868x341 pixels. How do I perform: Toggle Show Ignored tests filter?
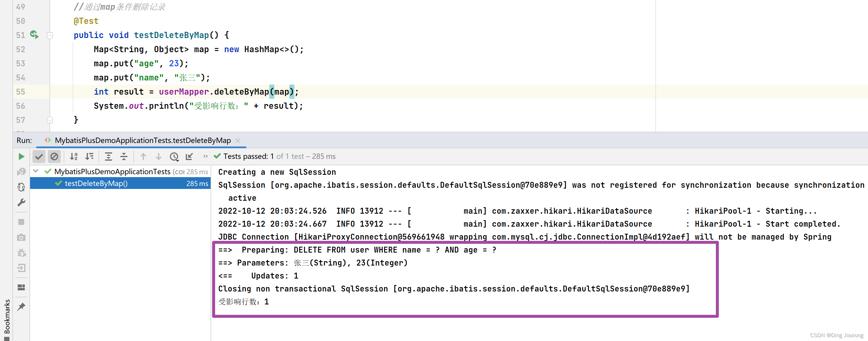pyautogui.click(x=54, y=157)
